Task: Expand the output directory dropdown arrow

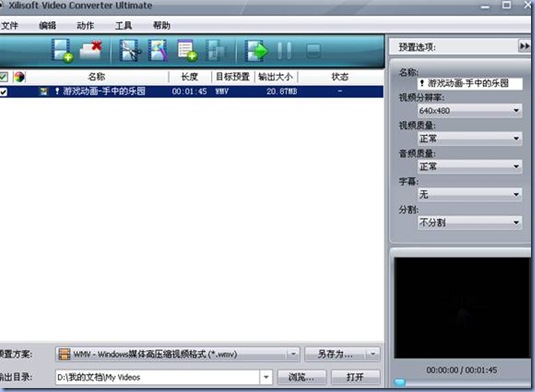Action: (266, 377)
